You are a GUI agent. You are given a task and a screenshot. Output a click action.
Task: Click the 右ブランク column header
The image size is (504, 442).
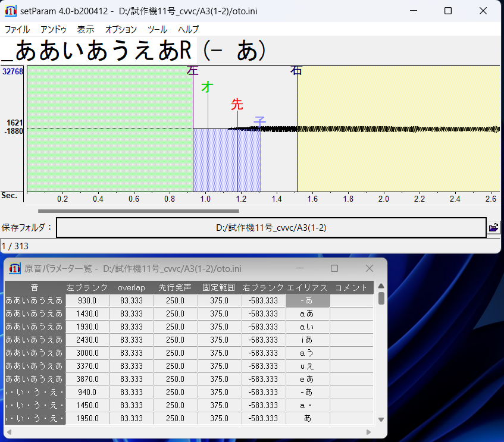263,287
